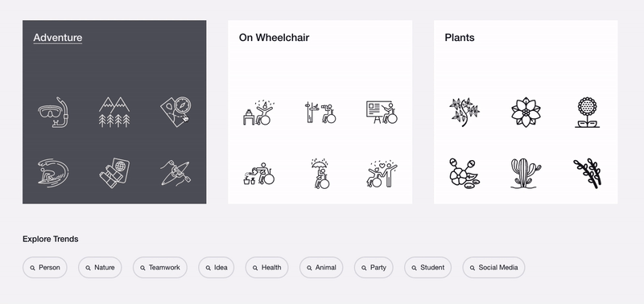Search the Person trend tag
644x304 pixels.
pos(45,268)
